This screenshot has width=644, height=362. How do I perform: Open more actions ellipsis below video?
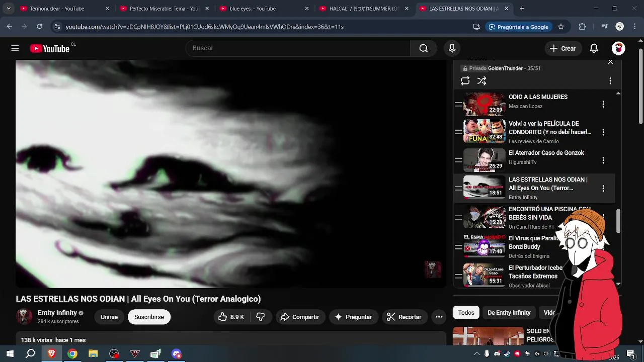pyautogui.click(x=439, y=317)
